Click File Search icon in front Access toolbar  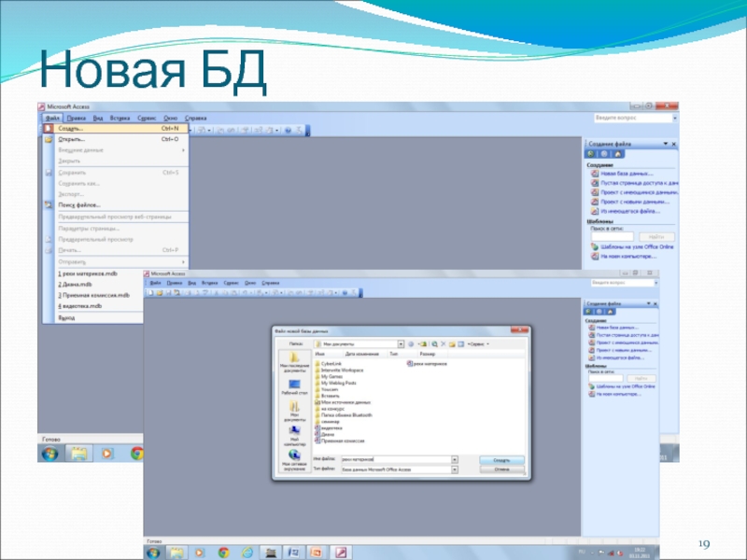pyautogui.click(x=176, y=292)
